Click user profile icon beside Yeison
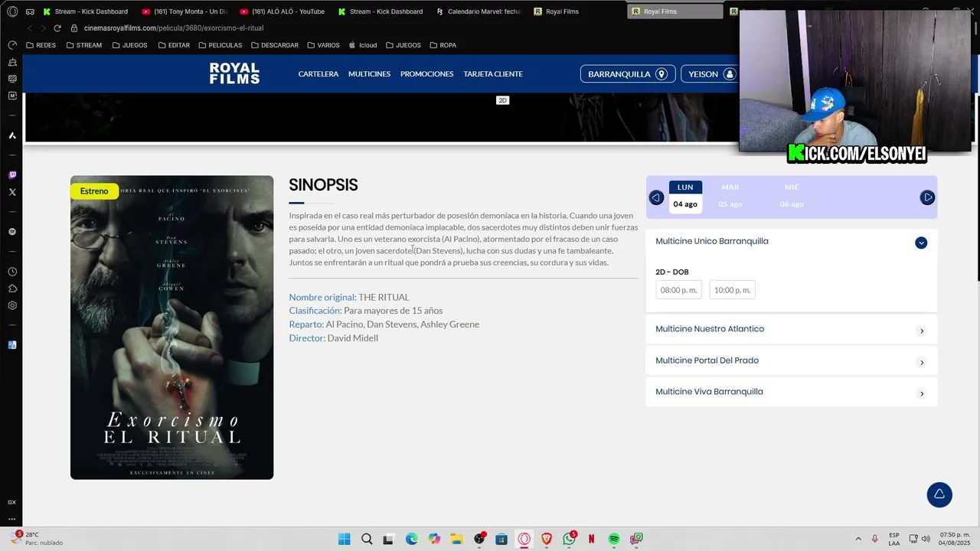980x551 pixels. pyautogui.click(x=730, y=74)
